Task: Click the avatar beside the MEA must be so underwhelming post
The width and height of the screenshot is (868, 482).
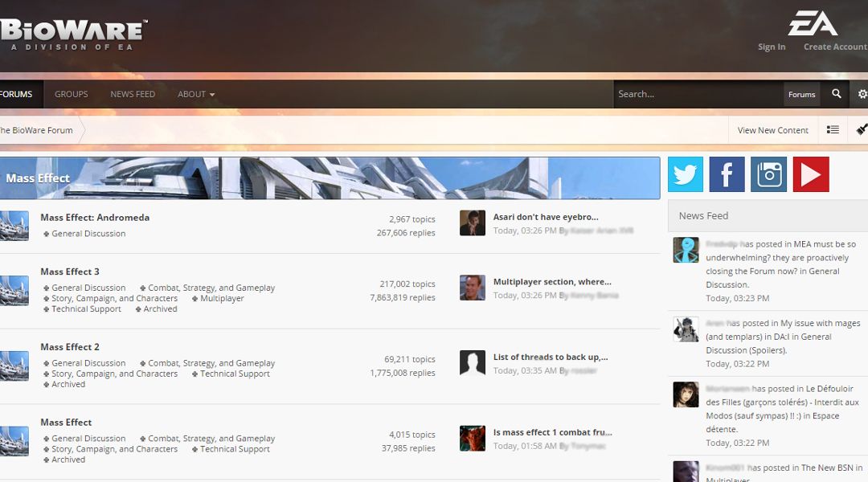Action: (686, 250)
